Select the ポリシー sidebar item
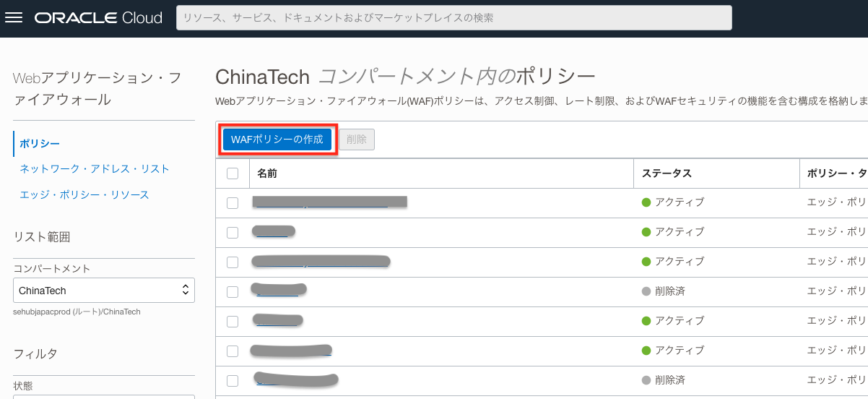Screen dimensions: 868x399 [40, 144]
